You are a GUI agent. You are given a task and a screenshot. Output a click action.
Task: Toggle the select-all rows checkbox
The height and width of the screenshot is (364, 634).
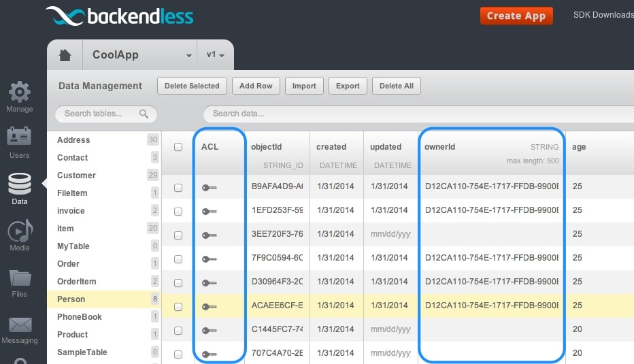point(178,147)
